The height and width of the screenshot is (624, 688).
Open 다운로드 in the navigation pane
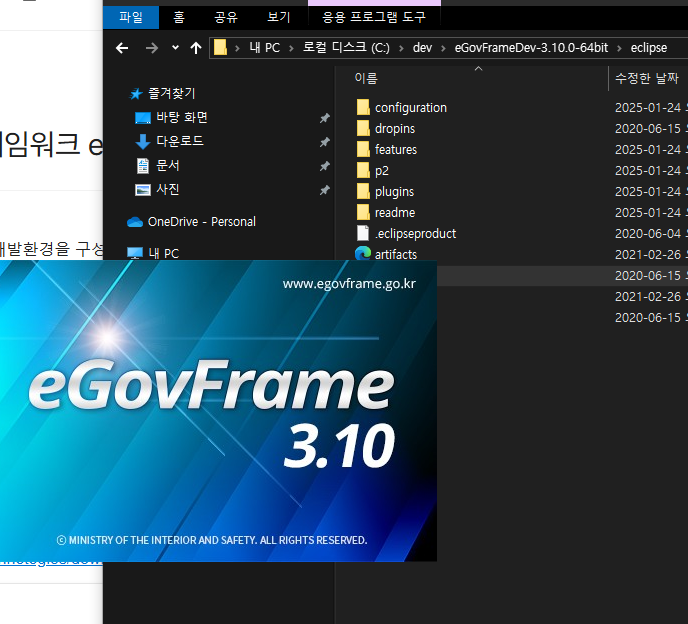180,141
